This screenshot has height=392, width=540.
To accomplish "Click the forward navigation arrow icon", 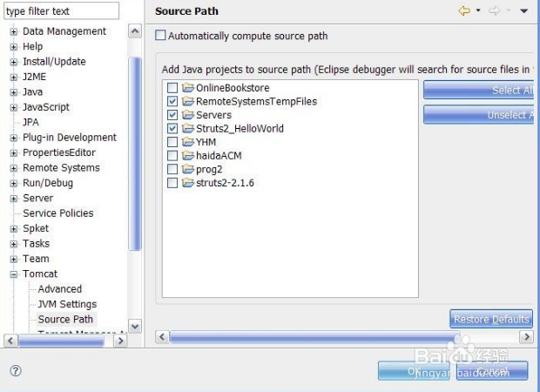I will point(494,11).
